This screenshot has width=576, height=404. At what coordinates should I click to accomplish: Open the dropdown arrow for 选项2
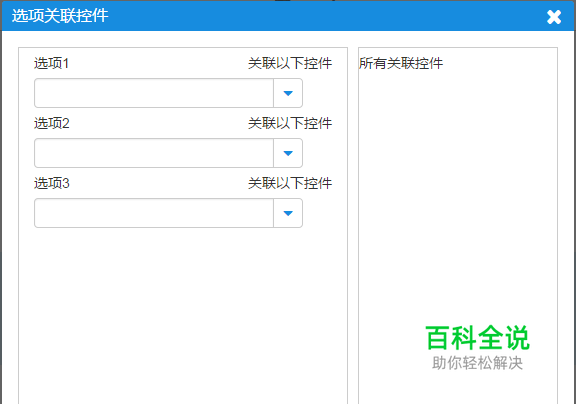coord(288,153)
